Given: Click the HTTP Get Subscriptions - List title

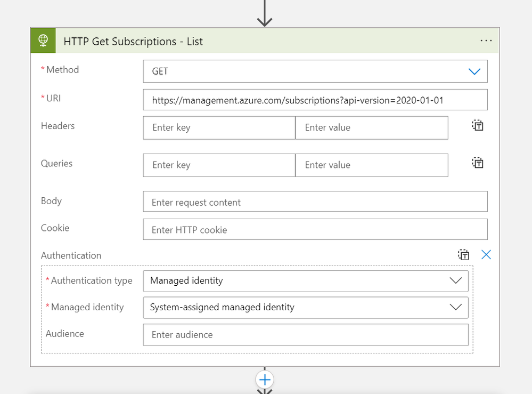Looking at the screenshot, I should [133, 42].
